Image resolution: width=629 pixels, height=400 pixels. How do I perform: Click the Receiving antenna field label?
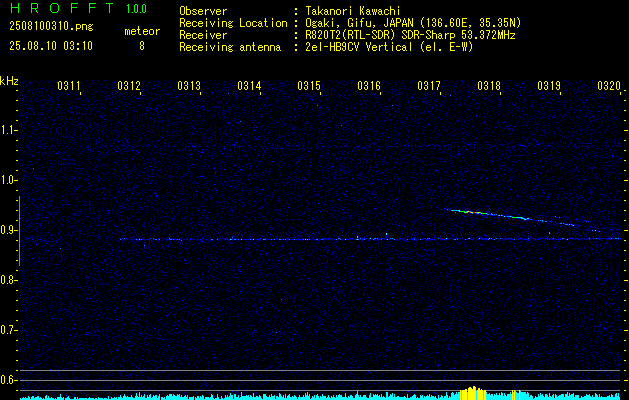[230, 47]
